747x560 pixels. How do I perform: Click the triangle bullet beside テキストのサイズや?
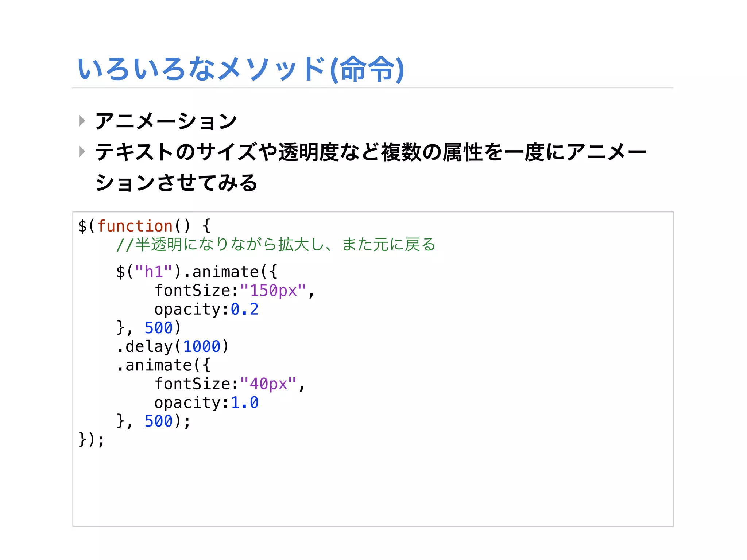click(x=82, y=151)
